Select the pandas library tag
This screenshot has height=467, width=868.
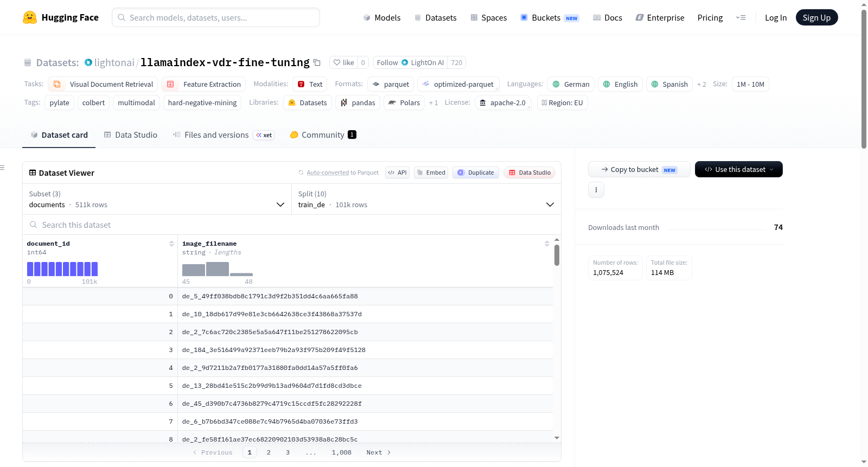click(358, 103)
